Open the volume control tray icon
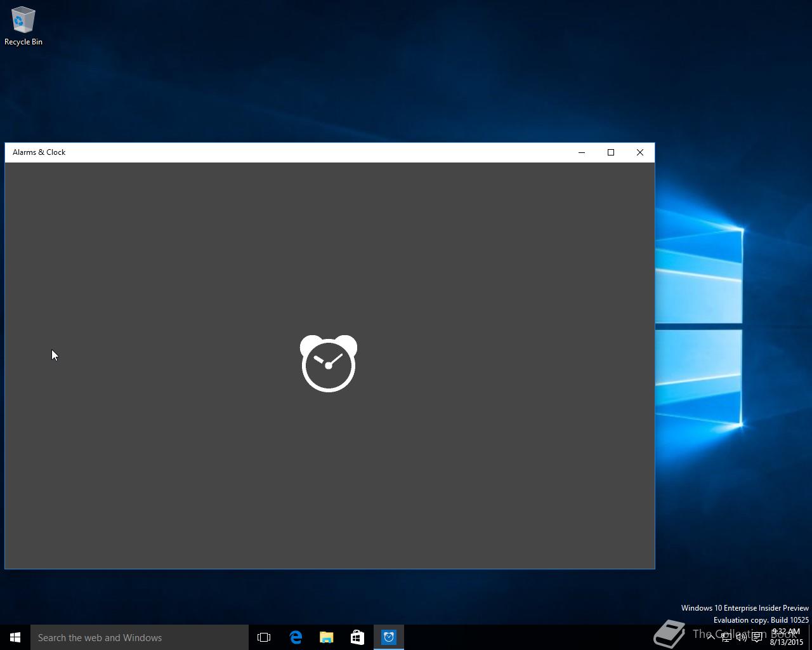812x650 pixels. pyautogui.click(x=742, y=637)
